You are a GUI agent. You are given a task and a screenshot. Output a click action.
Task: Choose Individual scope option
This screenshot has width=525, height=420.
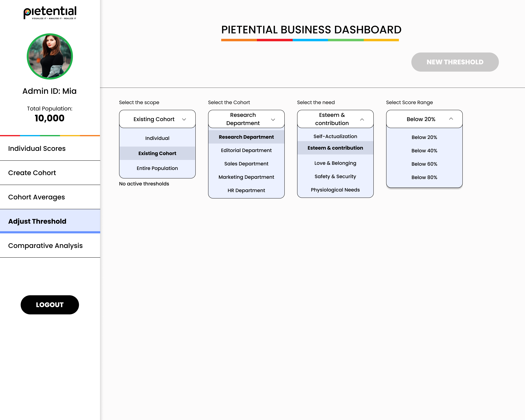pyautogui.click(x=157, y=138)
